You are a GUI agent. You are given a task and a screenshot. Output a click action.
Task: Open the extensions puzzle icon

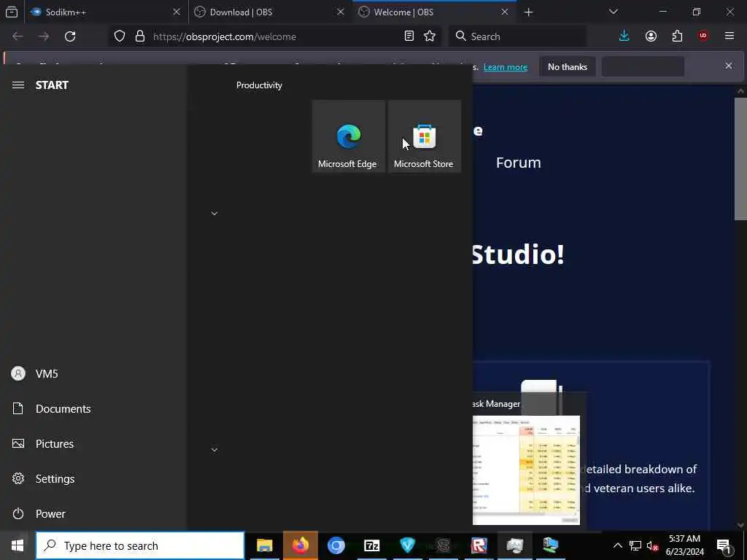tap(677, 36)
